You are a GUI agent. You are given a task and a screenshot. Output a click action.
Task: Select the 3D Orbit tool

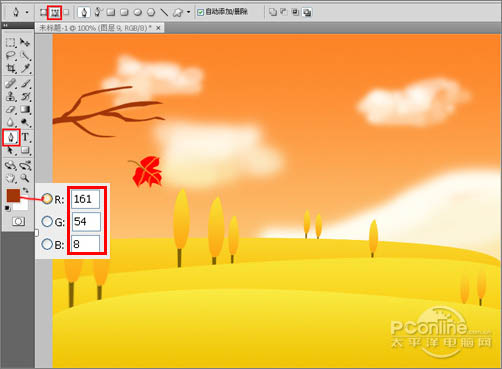pyautogui.click(x=25, y=165)
